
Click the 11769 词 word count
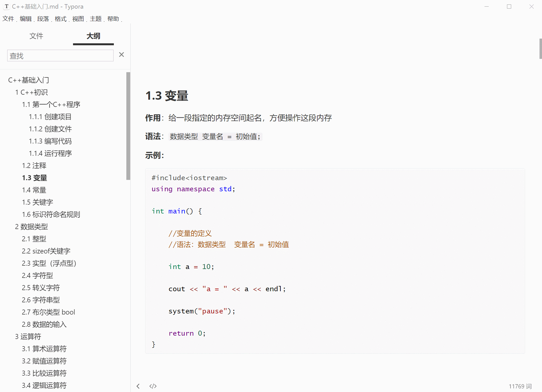pos(520,386)
